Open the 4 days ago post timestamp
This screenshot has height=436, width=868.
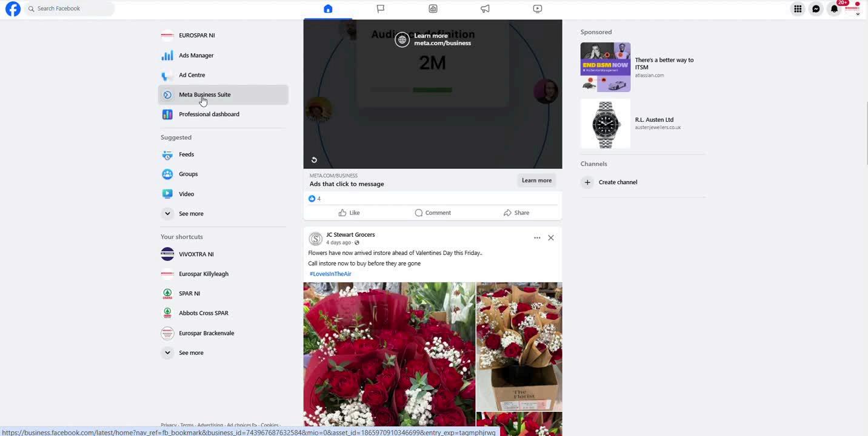point(338,243)
